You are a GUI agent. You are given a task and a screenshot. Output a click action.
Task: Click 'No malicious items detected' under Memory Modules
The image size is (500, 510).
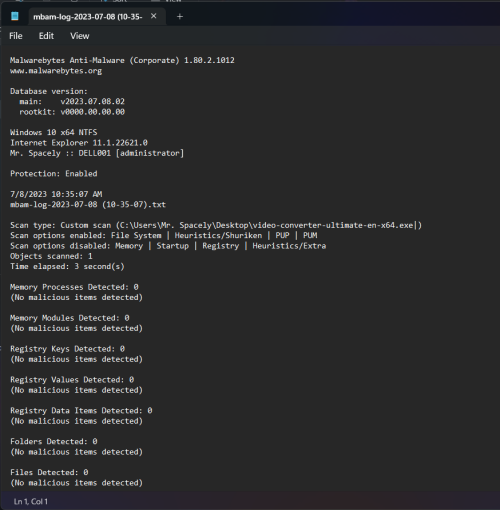coord(76,328)
